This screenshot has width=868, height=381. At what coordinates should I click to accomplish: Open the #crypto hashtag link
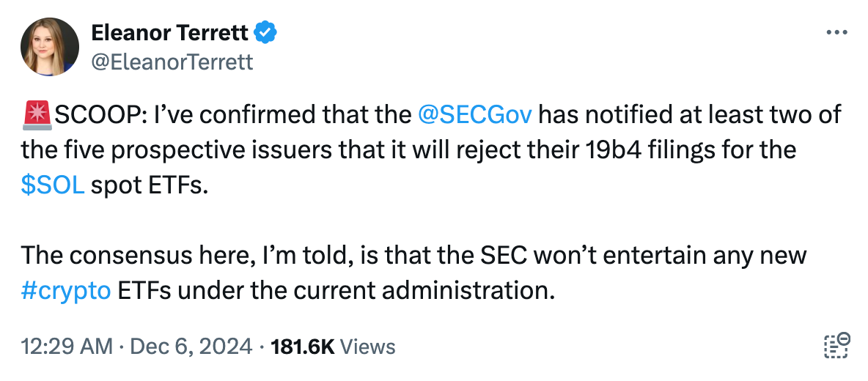pos(66,290)
